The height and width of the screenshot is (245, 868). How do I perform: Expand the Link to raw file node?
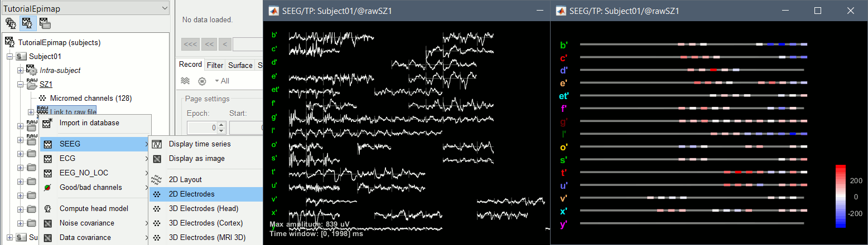(x=31, y=112)
